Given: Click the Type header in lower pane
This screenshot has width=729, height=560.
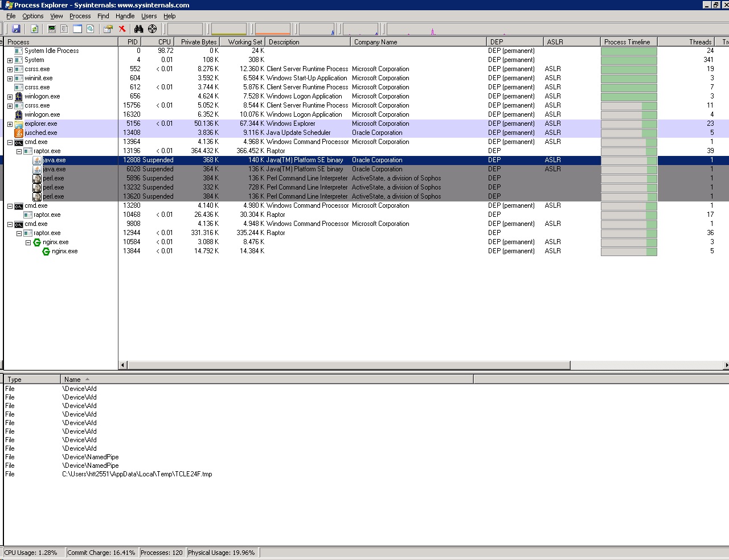Looking at the screenshot, I should 32,379.
